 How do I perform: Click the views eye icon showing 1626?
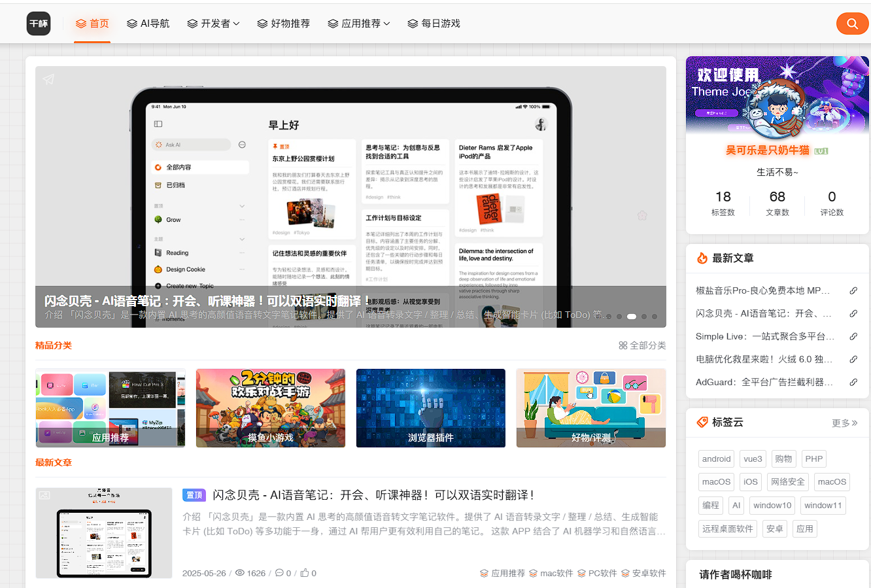pos(240,573)
